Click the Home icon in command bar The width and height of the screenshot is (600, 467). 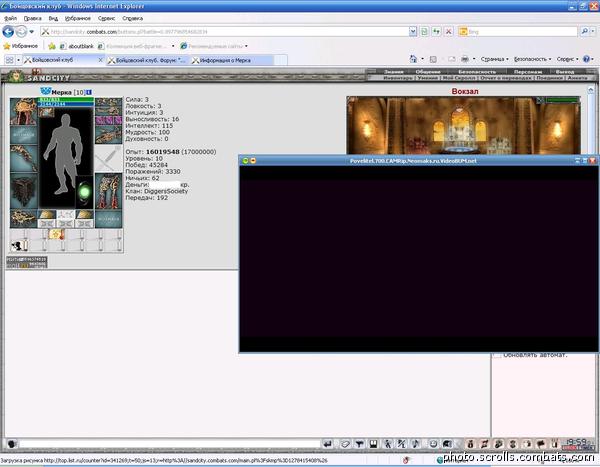pyautogui.click(x=413, y=59)
